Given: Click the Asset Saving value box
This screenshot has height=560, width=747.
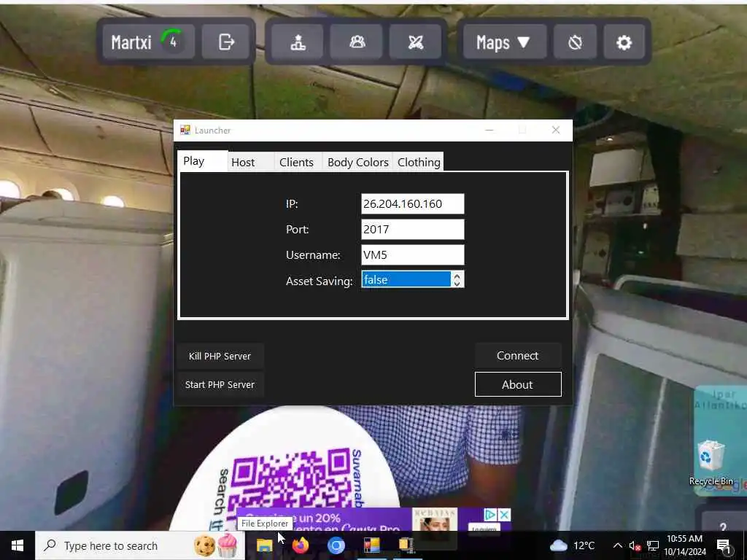Looking at the screenshot, I should [406, 279].
